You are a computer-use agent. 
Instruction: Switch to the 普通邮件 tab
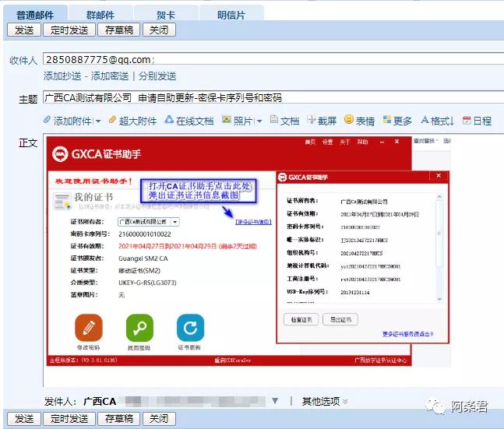coord(35,15)
